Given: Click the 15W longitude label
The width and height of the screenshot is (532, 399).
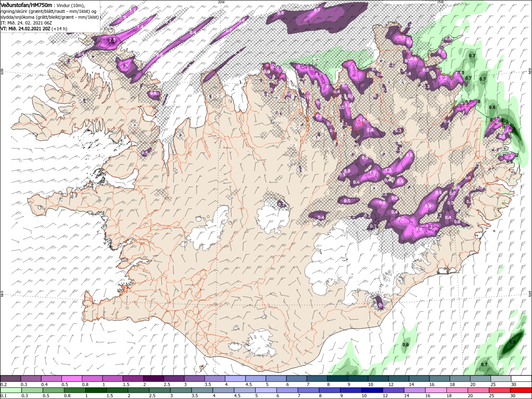Looking at the screenshot, I should [440, 2].
